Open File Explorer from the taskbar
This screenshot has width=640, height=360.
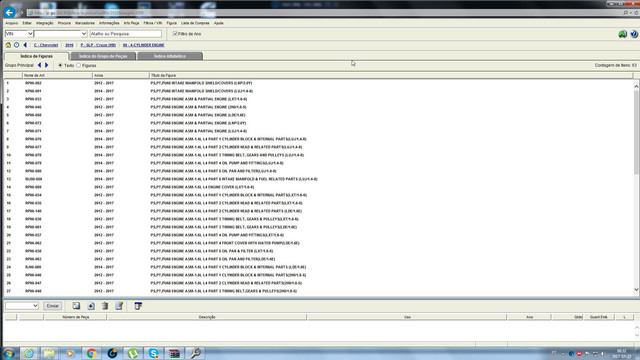(x=49, y=353)
